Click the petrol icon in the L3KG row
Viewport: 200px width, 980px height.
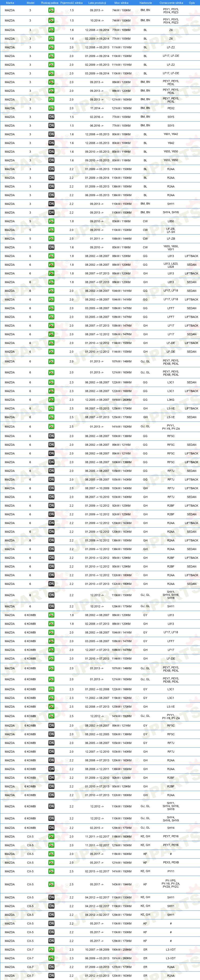[51, 400]
